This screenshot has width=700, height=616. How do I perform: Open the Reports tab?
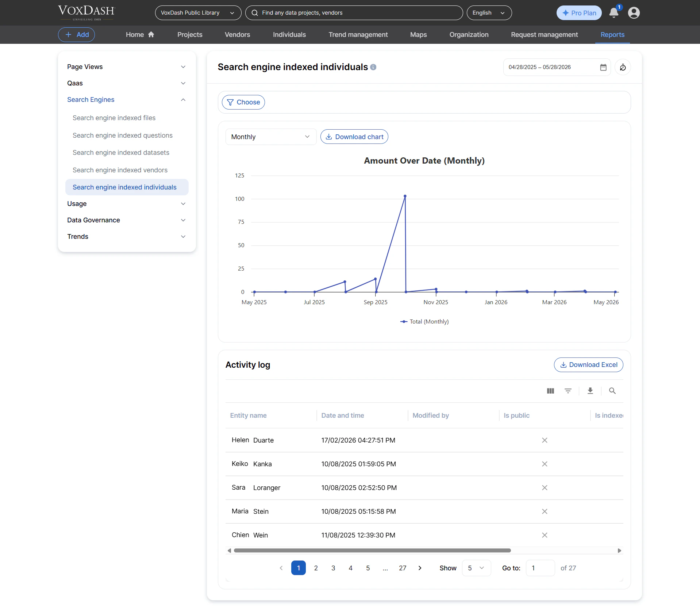point(612,35)
